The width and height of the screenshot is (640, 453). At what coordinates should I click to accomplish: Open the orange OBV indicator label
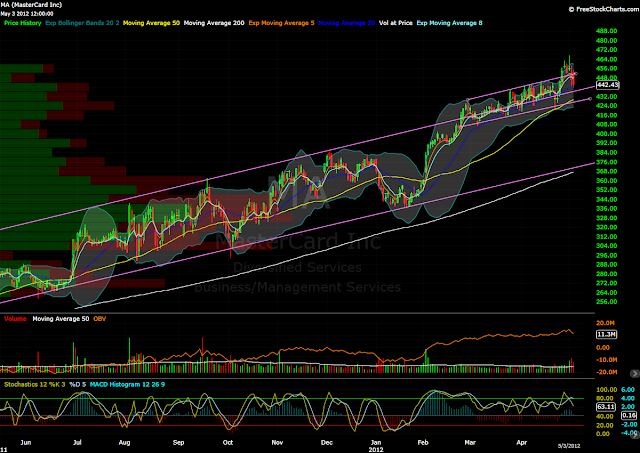[100, 319]
